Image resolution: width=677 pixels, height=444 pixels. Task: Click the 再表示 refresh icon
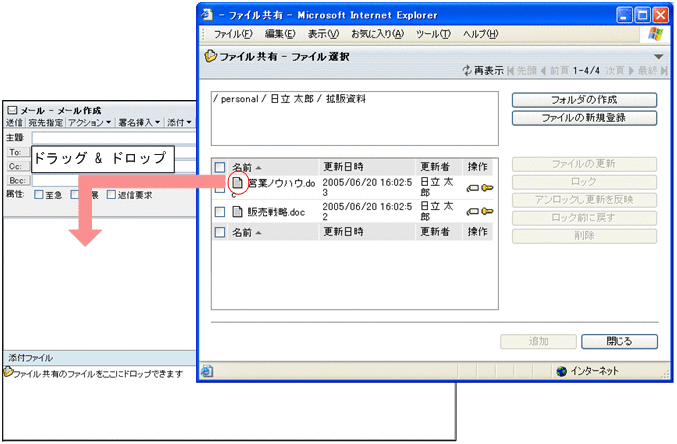[467, 70]
